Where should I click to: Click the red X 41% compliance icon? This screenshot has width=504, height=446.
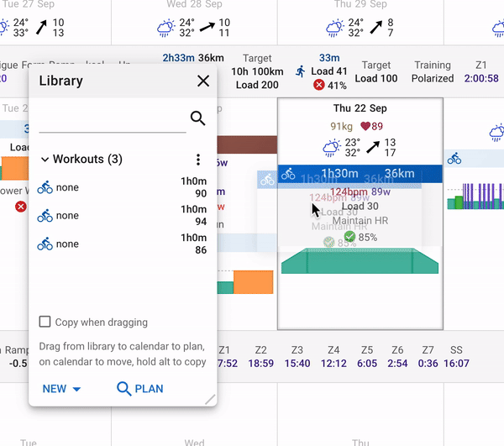pos(319,85)
